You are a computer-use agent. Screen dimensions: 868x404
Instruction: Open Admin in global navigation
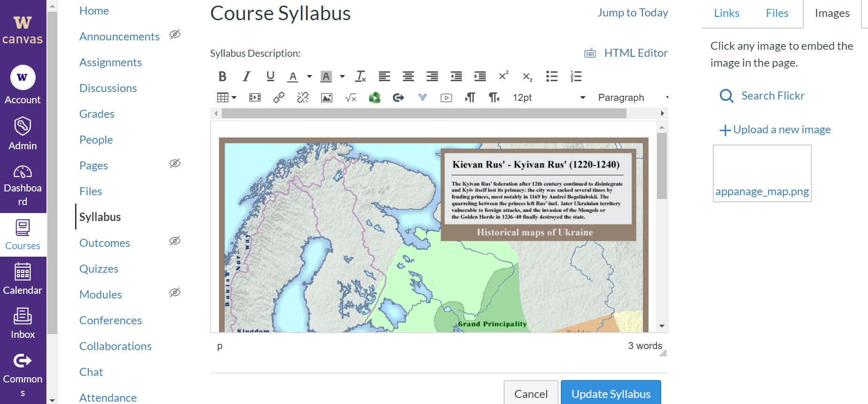pyautogui.click(x=23, y=134)
